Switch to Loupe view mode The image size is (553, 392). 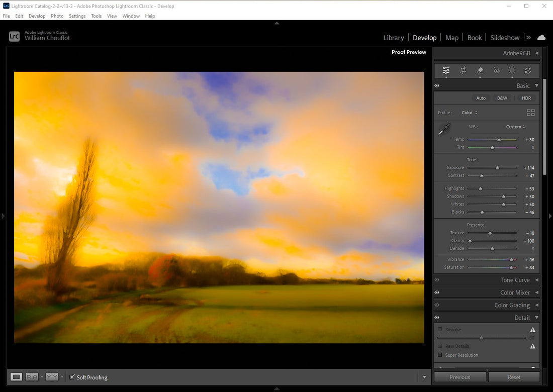click(x=17, y=377)
